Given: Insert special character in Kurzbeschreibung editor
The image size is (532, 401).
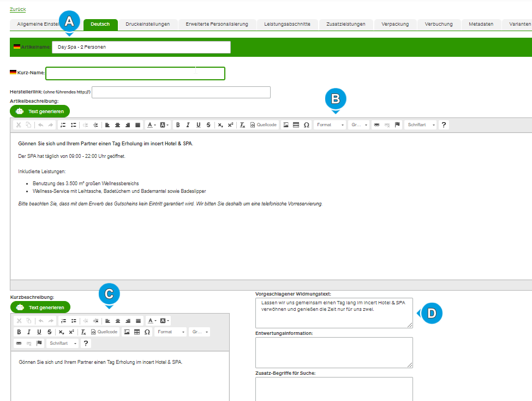Looking at the screenshot, I should coord(147,332).
